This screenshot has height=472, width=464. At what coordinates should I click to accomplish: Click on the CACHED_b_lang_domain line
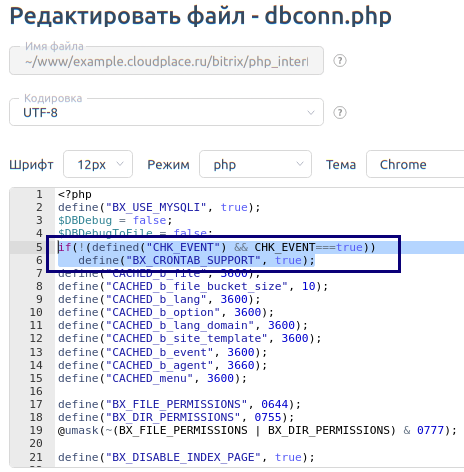[x=183, y=325]
